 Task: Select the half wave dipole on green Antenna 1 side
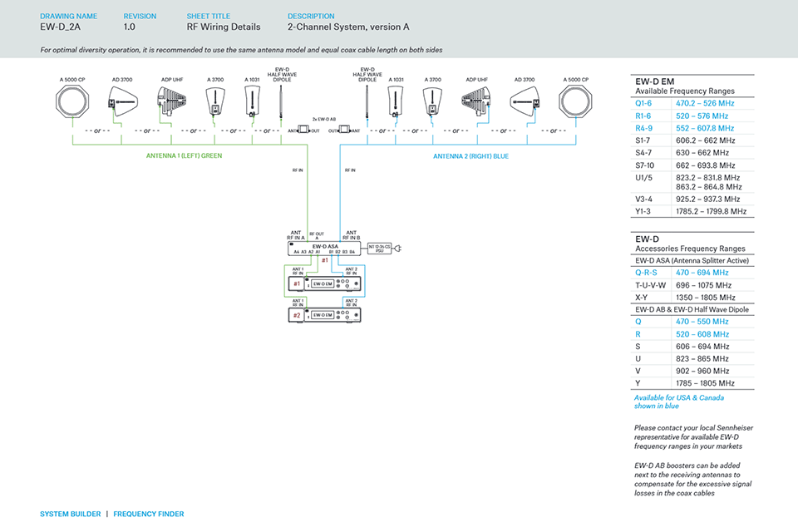(281, 101)
